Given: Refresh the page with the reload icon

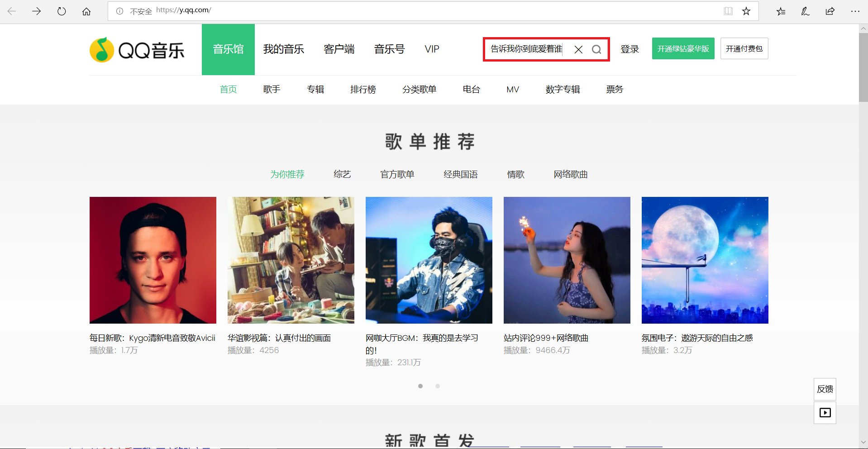Looking at the screenshot, I should [62, 11].
